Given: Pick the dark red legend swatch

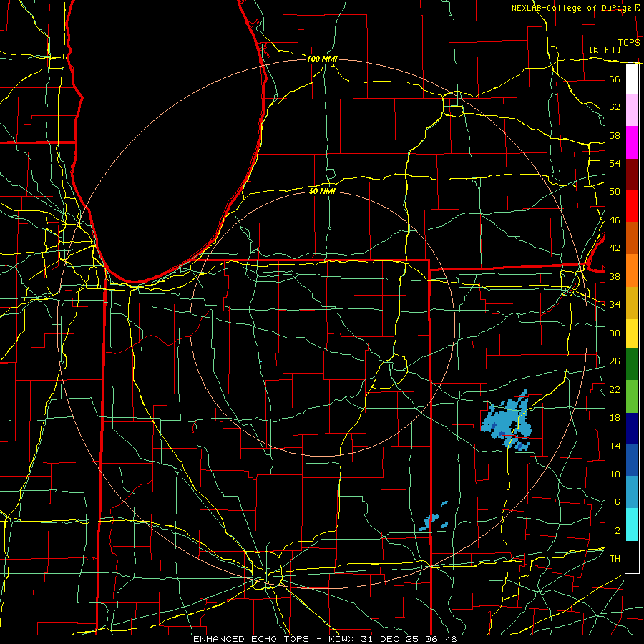Looking at the screenshot, I should [632, 175].
